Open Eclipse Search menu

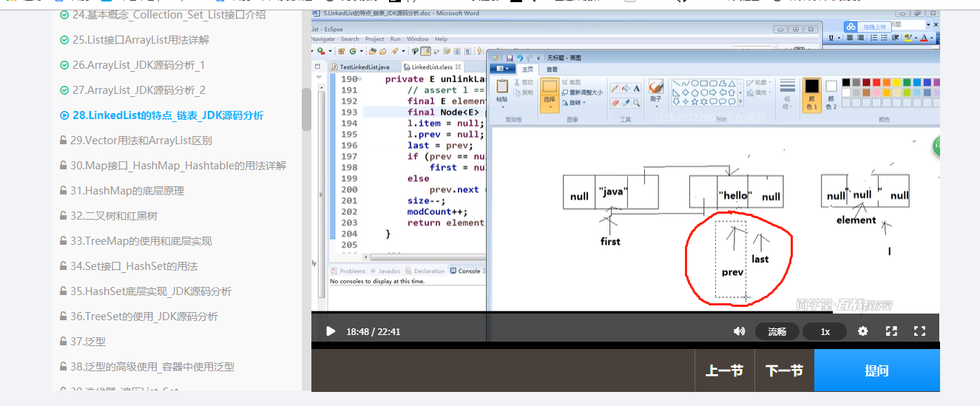pos(350,39)
